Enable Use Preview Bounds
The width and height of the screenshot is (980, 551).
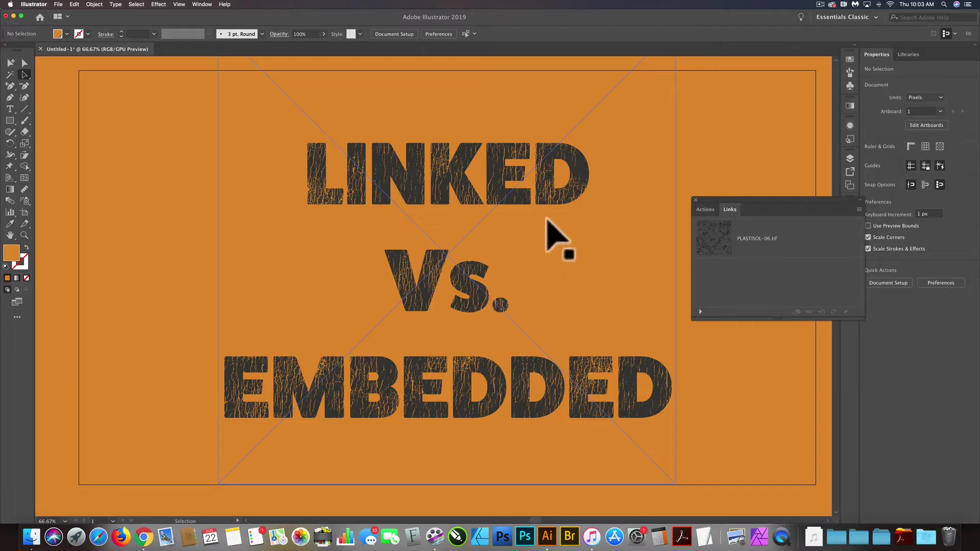pos(868,226)
